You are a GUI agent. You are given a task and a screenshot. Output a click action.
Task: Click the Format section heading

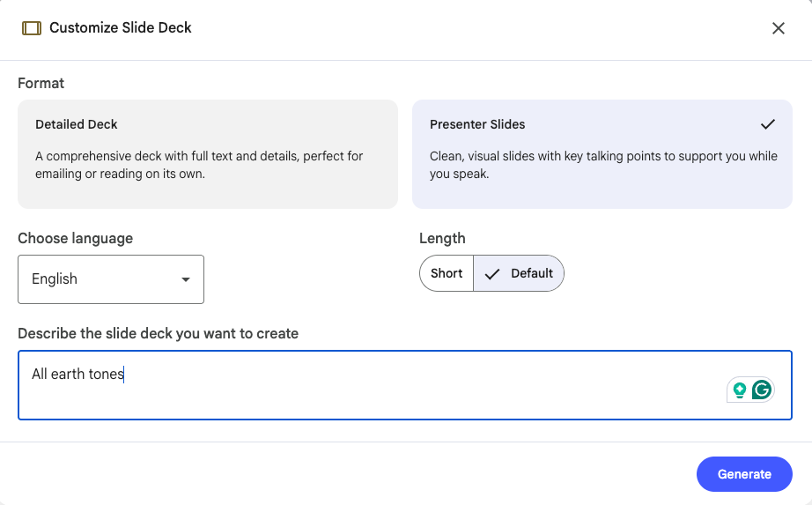[x=41, y=84]
